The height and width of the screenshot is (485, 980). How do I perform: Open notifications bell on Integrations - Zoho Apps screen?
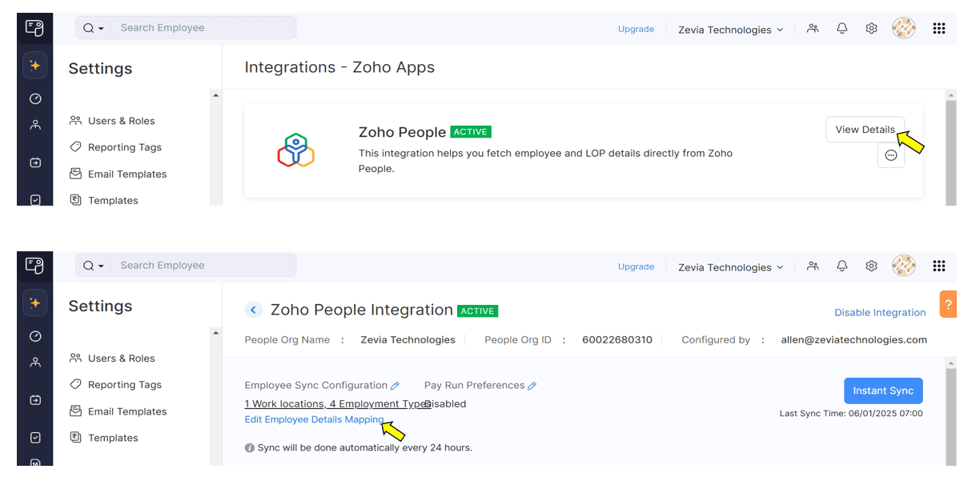click(x=842, y=28)
